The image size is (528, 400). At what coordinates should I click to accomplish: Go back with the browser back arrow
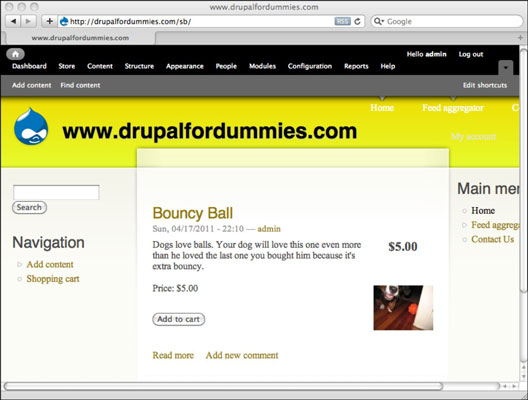pos(13,21)
